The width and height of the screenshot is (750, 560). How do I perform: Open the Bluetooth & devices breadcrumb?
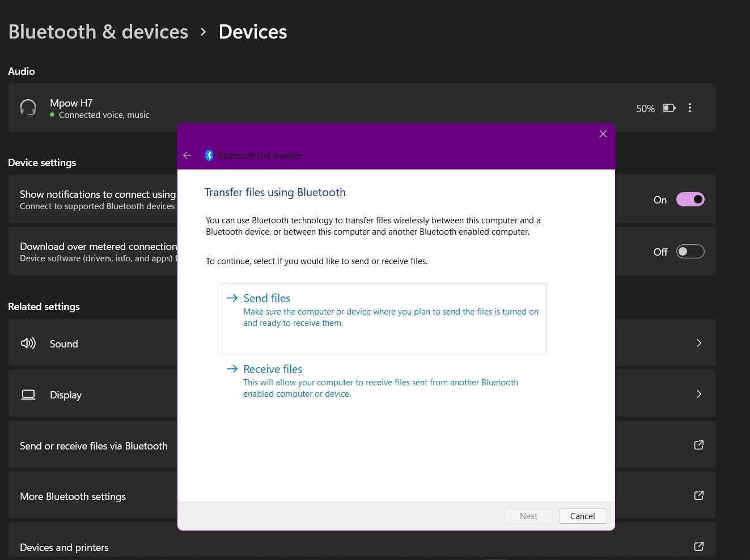pos(98,32)
